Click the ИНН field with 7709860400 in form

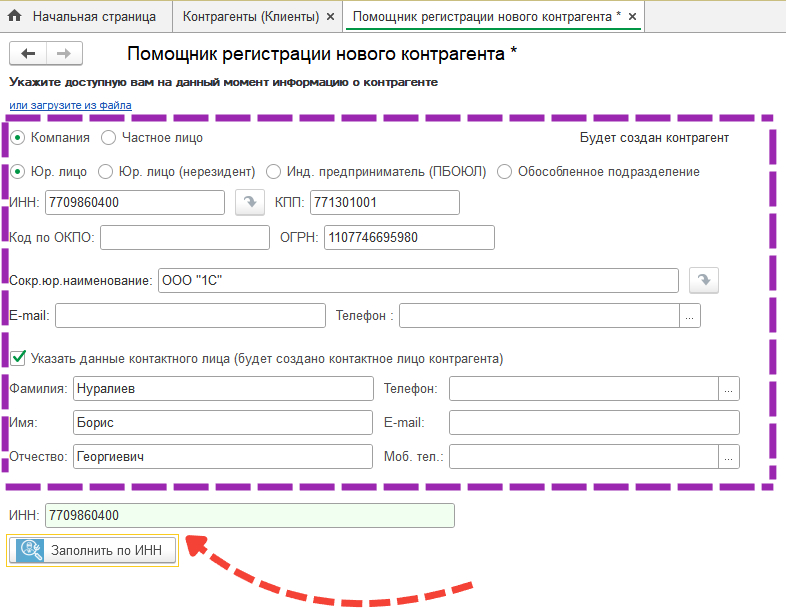[135, 202]
